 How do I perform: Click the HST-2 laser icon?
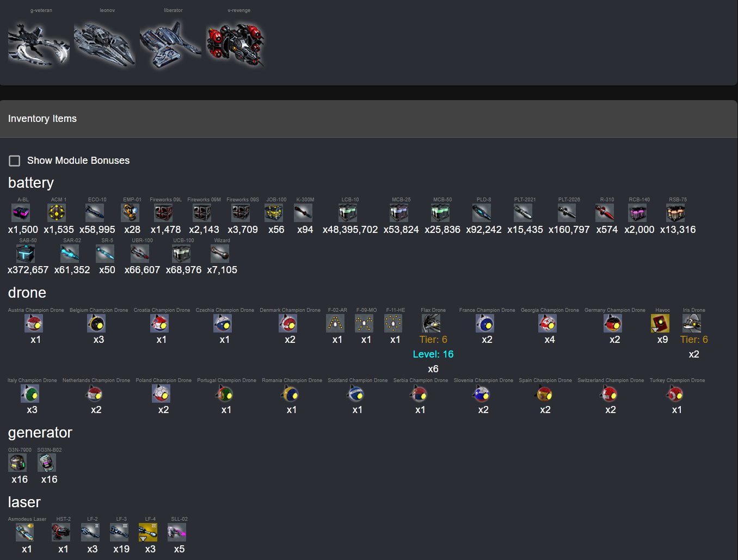tap(61, 532)
